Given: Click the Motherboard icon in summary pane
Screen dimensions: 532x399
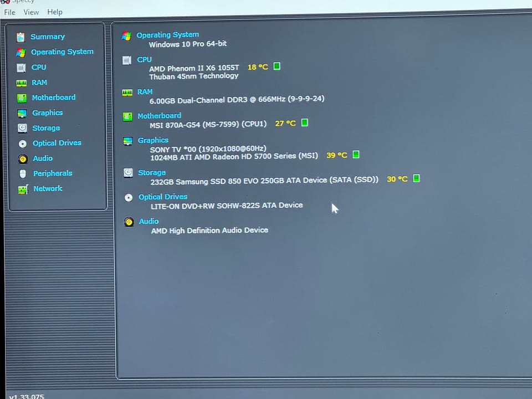Looking at the screenshot, I should pos(127,117).
